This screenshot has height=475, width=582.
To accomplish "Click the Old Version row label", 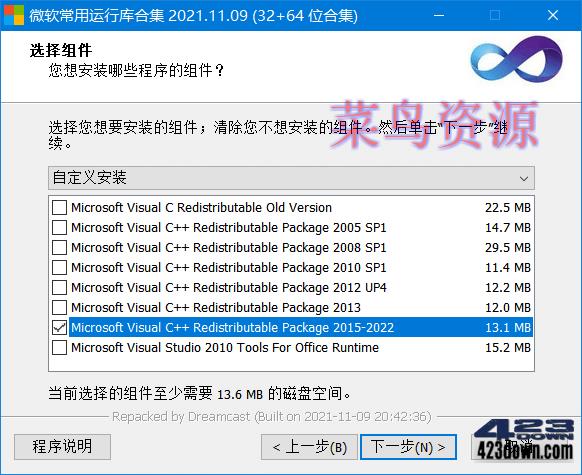I will (201, 207).
